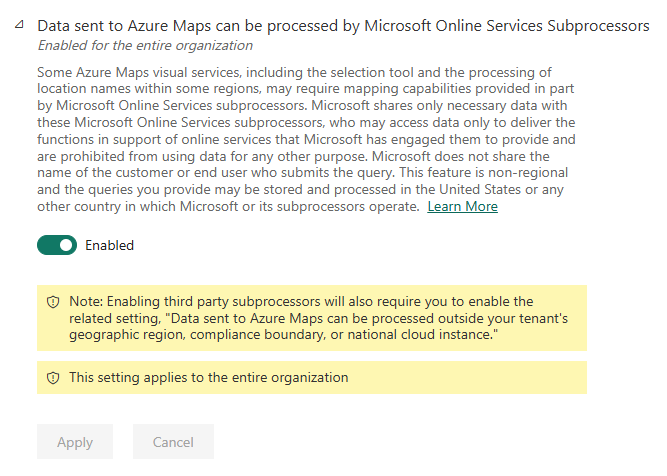Click description line starting 'Some Azure Maps visual services'

click(x=280, y=72)
